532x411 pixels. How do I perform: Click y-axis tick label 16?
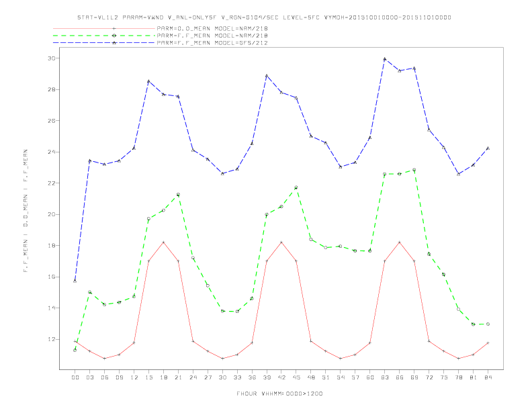pyautogui.click(x=51, y=277)
